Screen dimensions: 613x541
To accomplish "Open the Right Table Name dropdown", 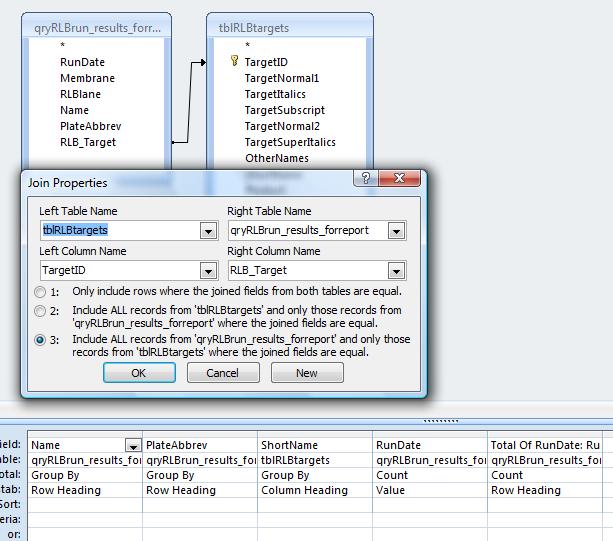I will tap(396, 231).
